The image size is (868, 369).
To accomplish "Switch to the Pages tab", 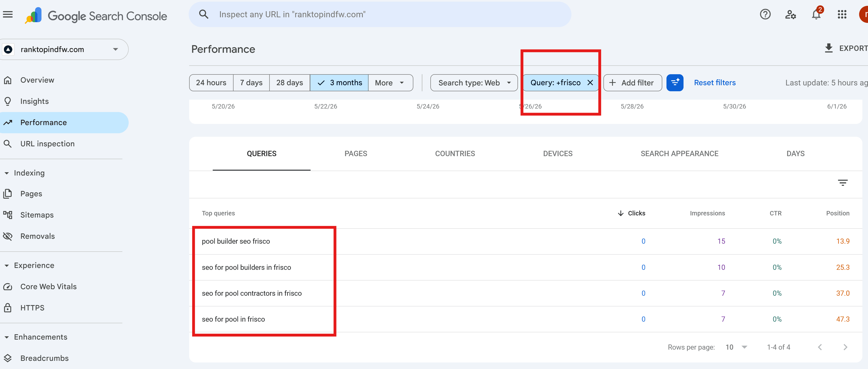I will 356,154.
